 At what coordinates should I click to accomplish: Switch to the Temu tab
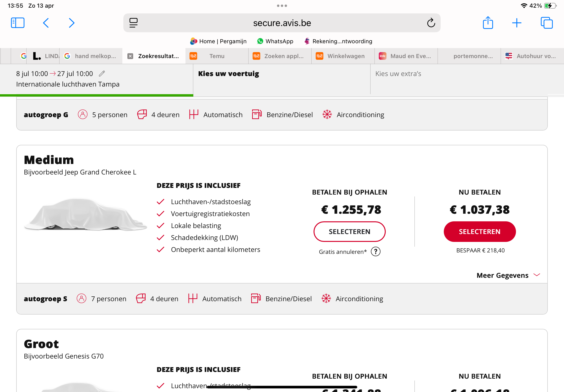[x=217, y=56]
